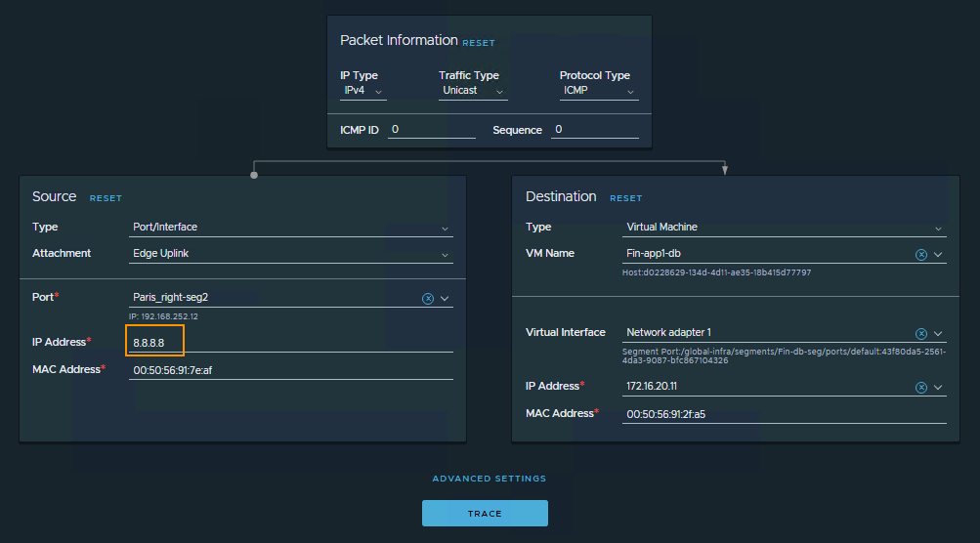Image resolution: width=980 pixels, height=543 pixels.
Task: Open the destination Type Virtual Machine dropdown
Action: (785, 228)
